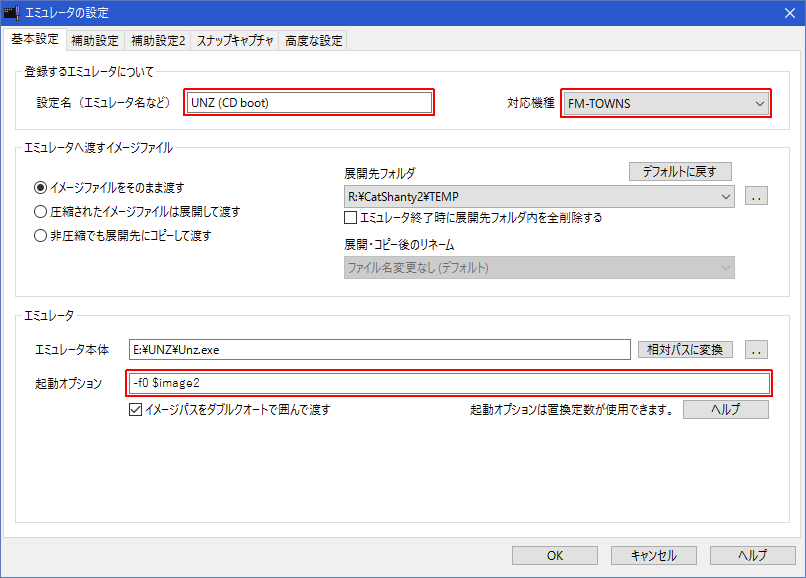
Task: Select 圧縮されたイメージファイルは展開して渡す option
Action: click(x=41, y=211)
